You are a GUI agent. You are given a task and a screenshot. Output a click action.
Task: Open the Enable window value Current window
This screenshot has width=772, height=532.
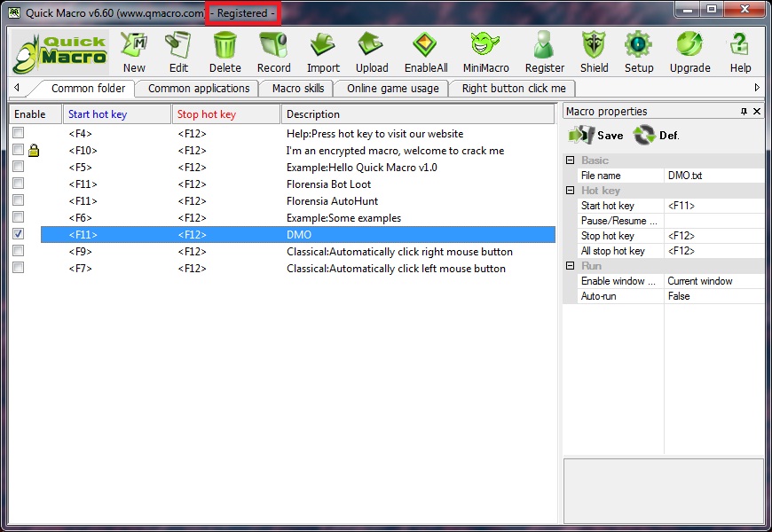[x=714, y=281]
